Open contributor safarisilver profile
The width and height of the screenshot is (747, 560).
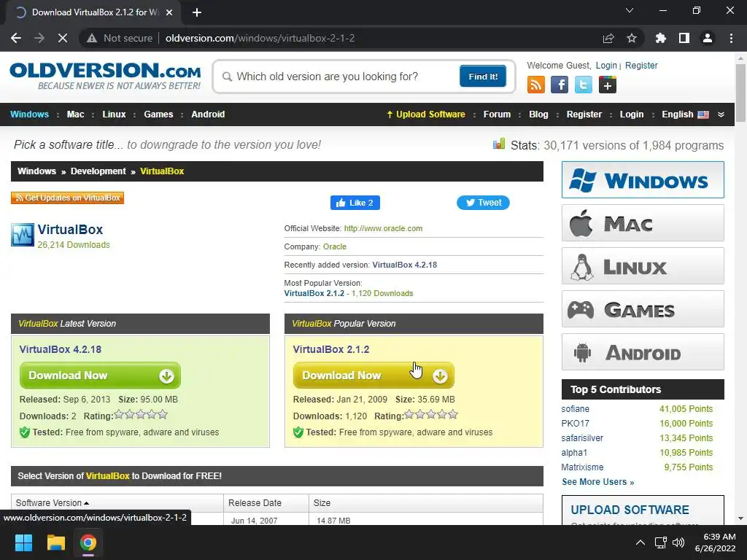(x=582, y=437)
